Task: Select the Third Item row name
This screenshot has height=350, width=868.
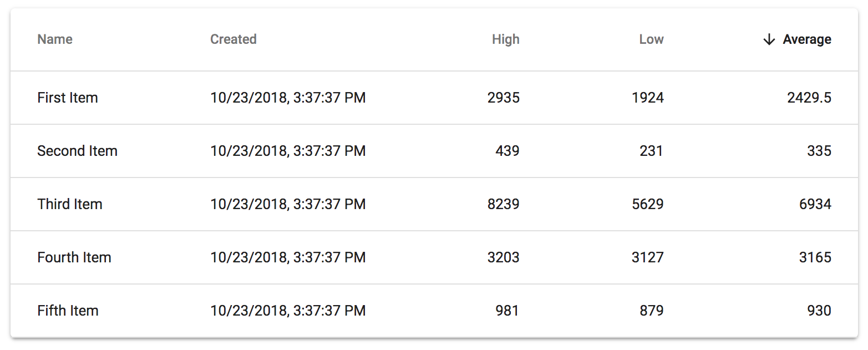Action: (x=70, y=204)
